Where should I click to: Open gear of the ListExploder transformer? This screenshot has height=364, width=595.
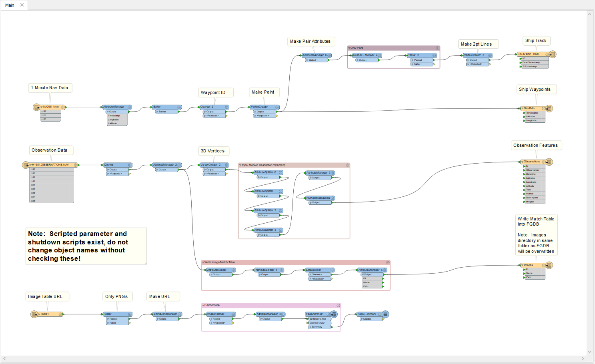pyautogui.click(x=332, y=270)
